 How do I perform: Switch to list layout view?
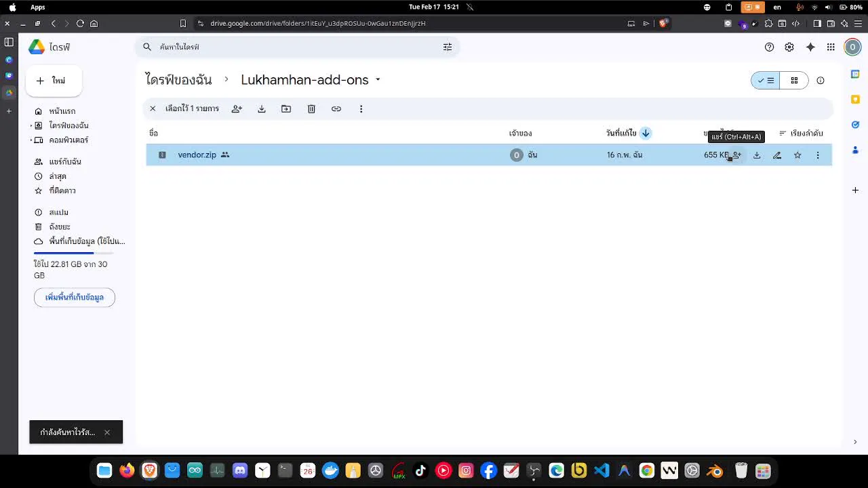coord(766,81)
